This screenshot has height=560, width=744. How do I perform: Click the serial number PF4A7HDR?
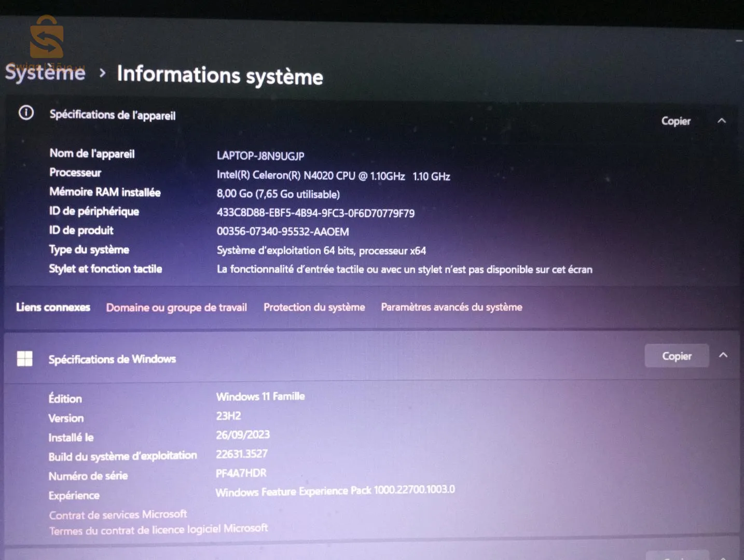[241, 473]
